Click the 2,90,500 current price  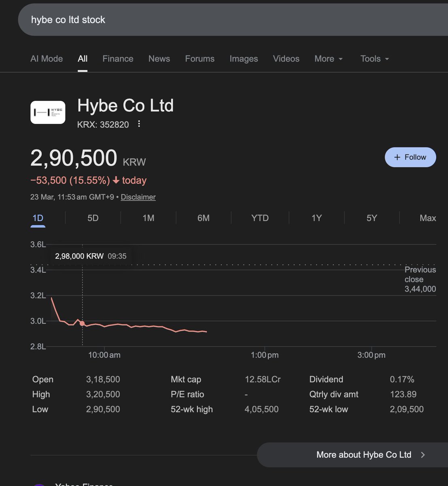(74, 158)
